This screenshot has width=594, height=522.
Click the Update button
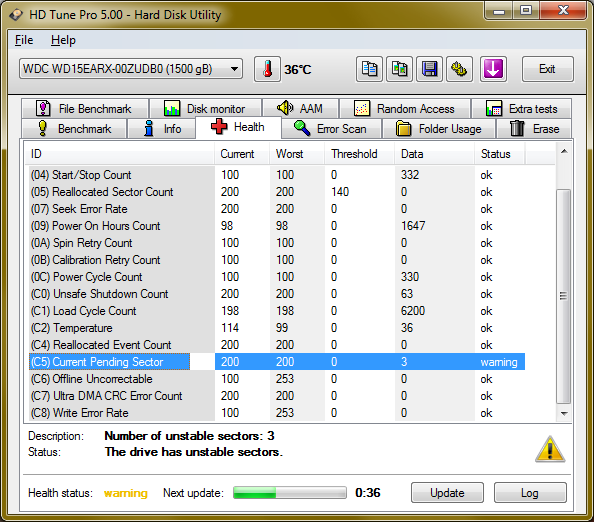447,492
